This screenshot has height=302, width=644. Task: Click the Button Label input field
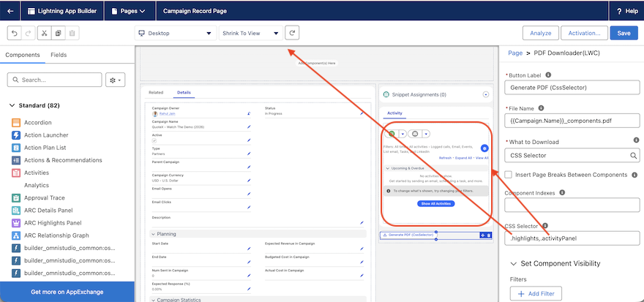(572, 88)
